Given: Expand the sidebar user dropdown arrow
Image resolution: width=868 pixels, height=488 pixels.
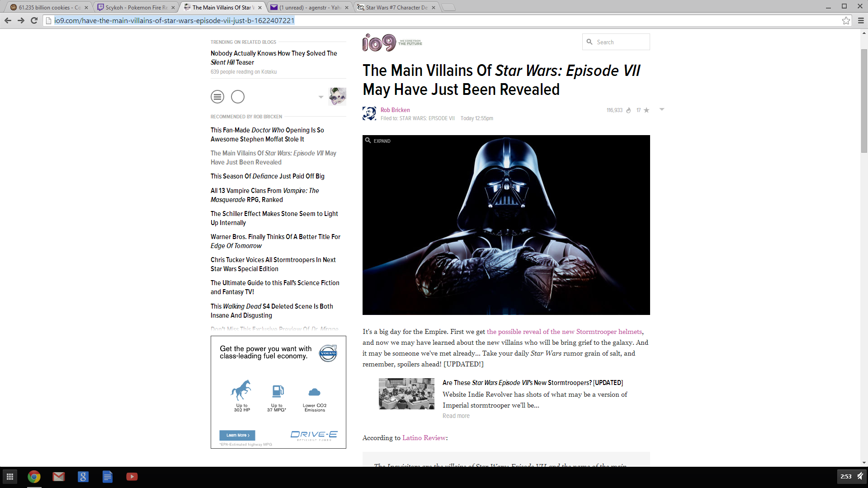Looking at the screenshot, I should click(321, 97).
